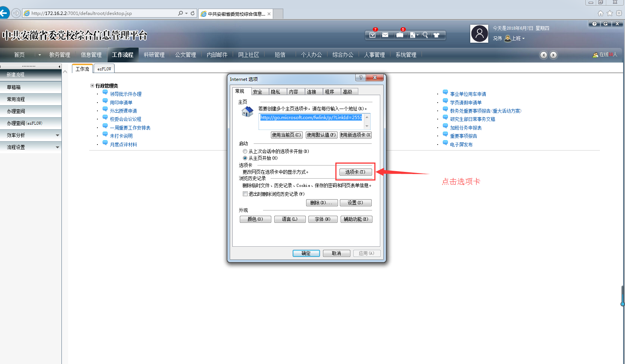Open the briefcase icon with badge 5
Viewport: 625px width, 364px height.
coord(400,35)
